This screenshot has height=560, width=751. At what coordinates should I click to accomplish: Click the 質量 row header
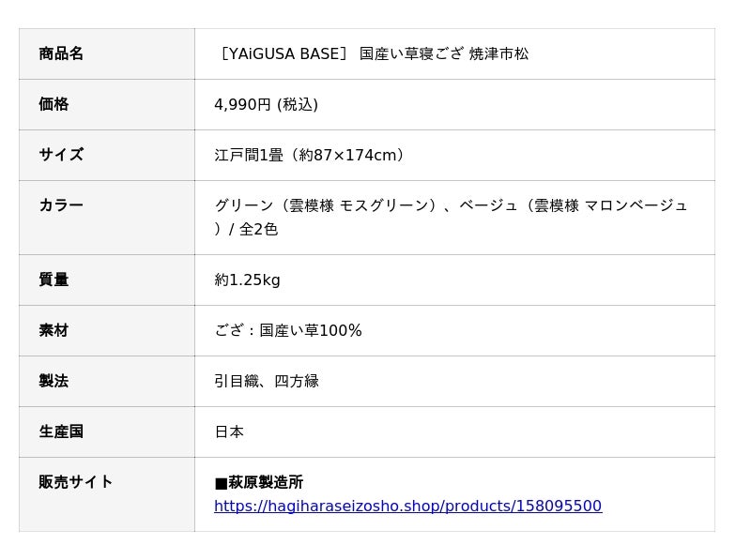(x=54, y=280)
